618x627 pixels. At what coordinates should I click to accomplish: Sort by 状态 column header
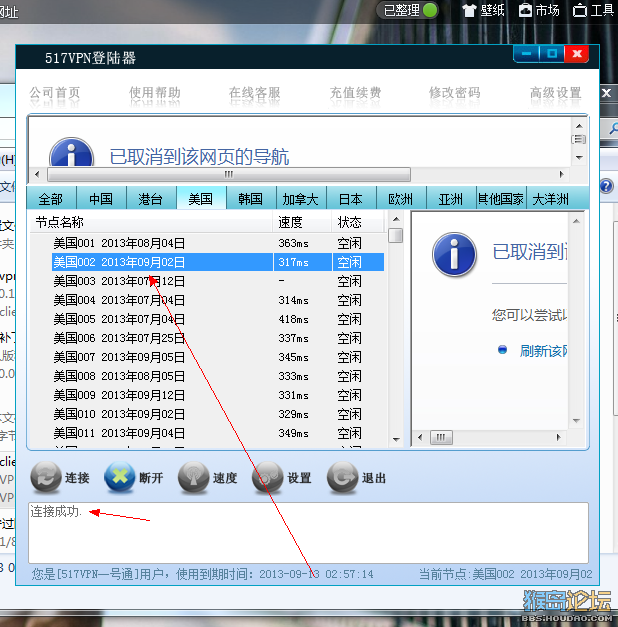tap(358, 222)
